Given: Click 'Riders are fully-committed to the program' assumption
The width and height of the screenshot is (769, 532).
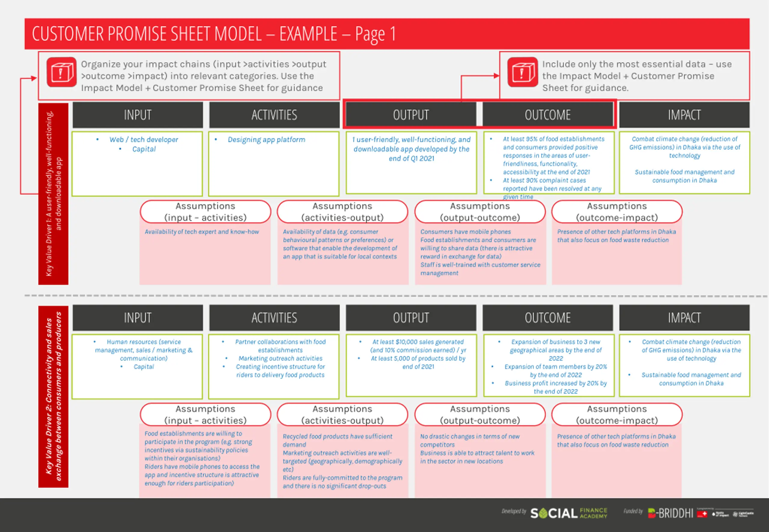Looking at the screenshot, I should 342,482.
